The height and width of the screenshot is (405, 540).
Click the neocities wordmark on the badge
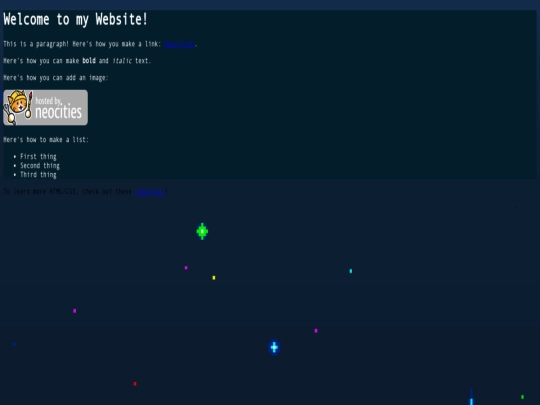point(59,112)
